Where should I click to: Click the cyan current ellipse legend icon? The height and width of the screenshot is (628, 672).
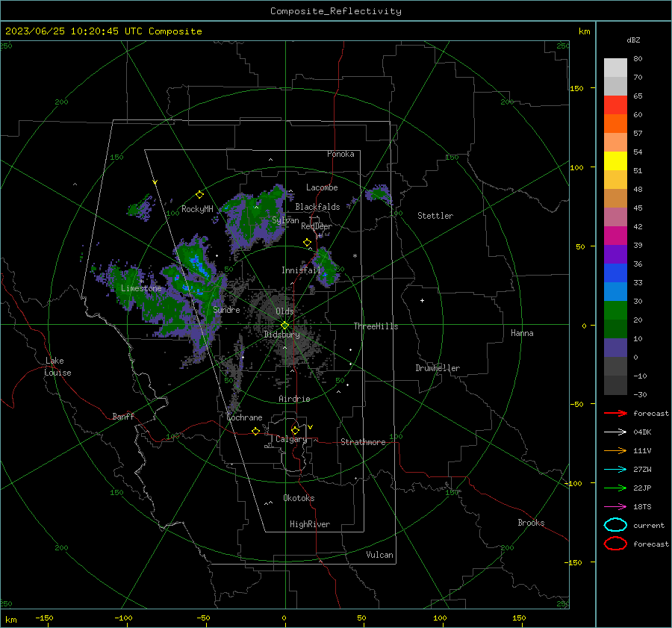(615, 525)
